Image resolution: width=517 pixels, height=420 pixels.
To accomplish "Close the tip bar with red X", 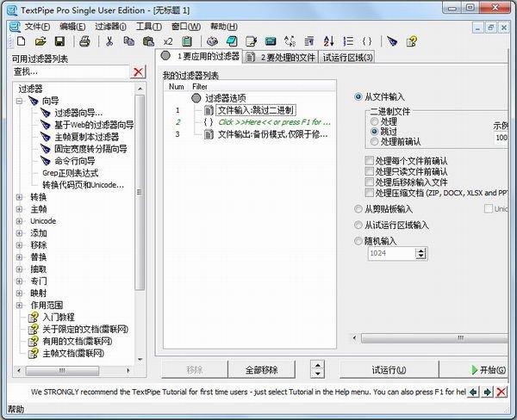I will point(501,392).
